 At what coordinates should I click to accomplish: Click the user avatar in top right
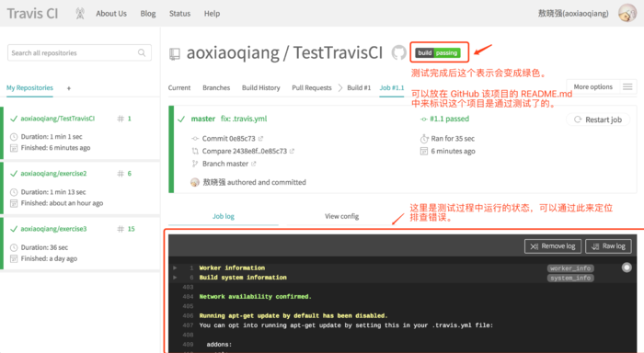[627, 14]
